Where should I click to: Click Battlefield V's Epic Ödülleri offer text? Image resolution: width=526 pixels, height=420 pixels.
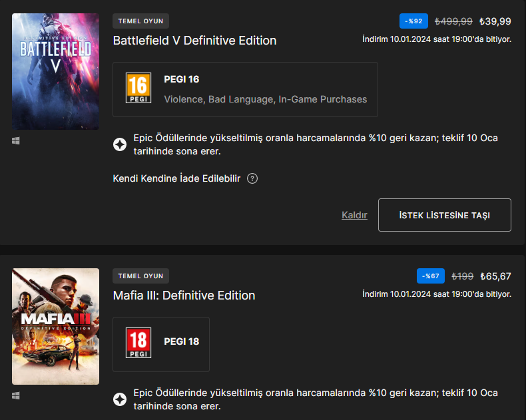(x=316, y=144)
